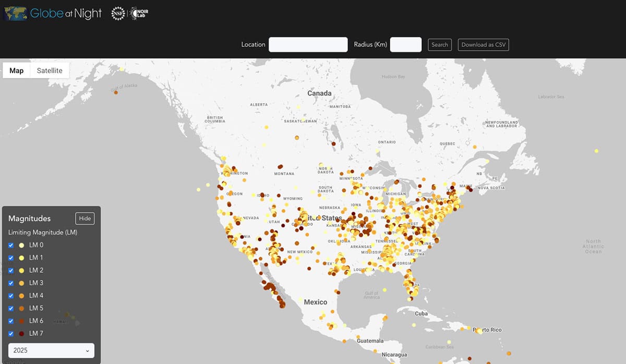Uncheck the LM 0 checkbox
The width and height of the screenshot is (626, 364).
(x=11, y=245)
